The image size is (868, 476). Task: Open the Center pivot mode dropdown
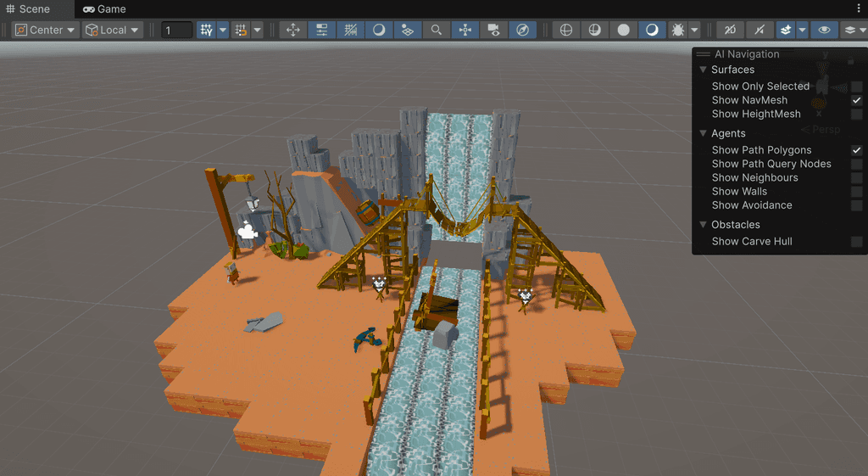(45, 30)
